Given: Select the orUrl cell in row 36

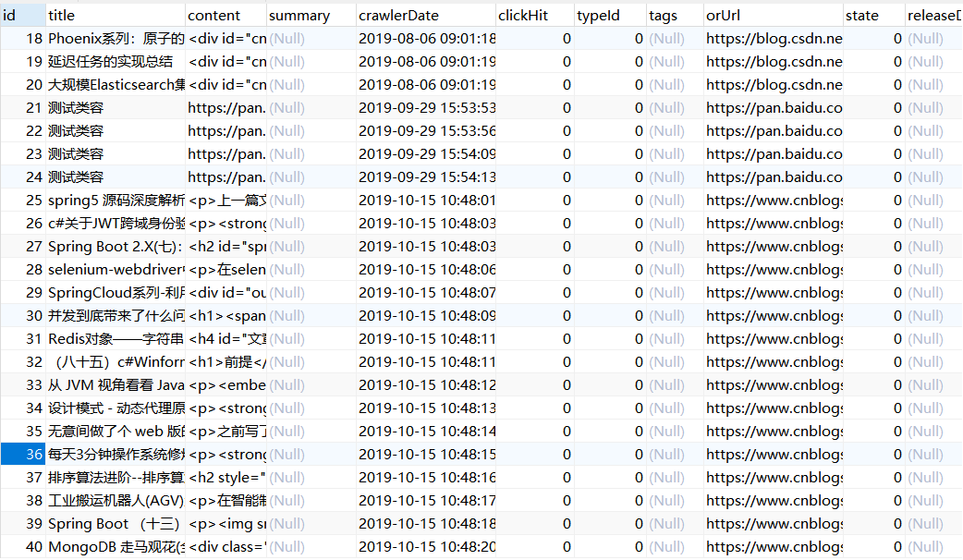Looking at the screenshot, I should point(774,455).
